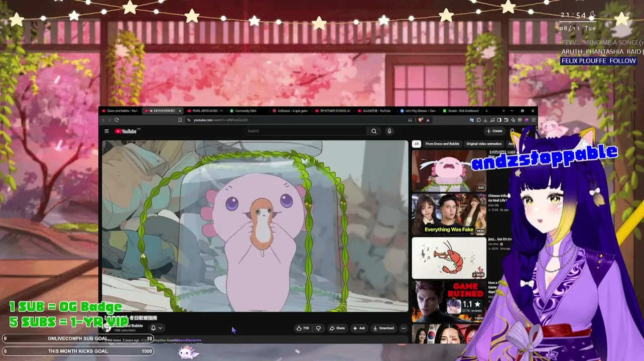Open YouTube notifications bell in header

coord(512,131)
